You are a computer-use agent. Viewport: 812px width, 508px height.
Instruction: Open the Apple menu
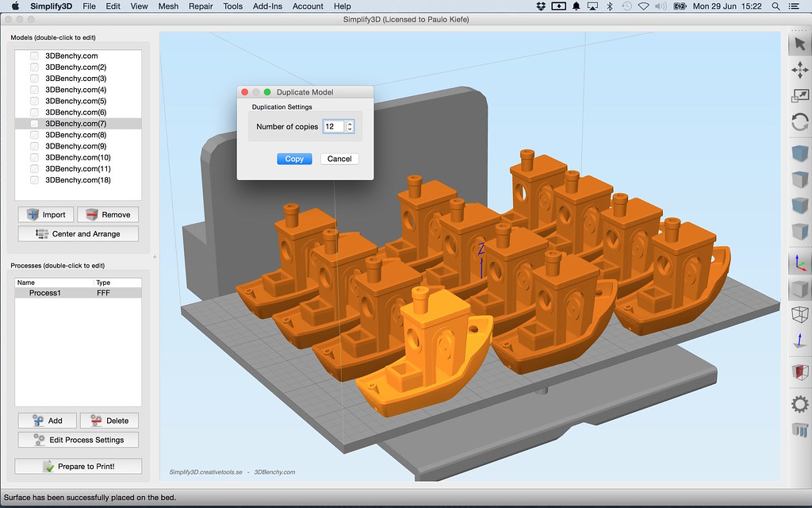[15, 6]
